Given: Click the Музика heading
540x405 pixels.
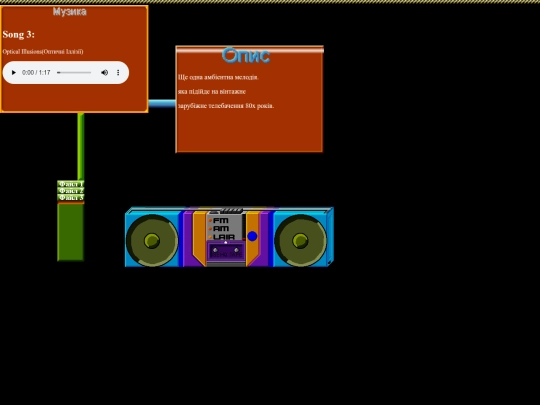Looking at the screenshot, I should (x=70, y=12).
